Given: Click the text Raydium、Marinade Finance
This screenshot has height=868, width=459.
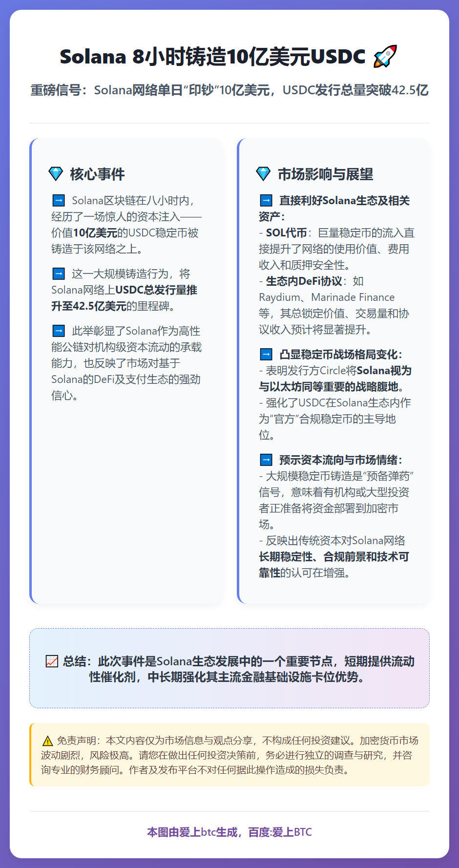Looking at the screenshot, I should point(327,297).
